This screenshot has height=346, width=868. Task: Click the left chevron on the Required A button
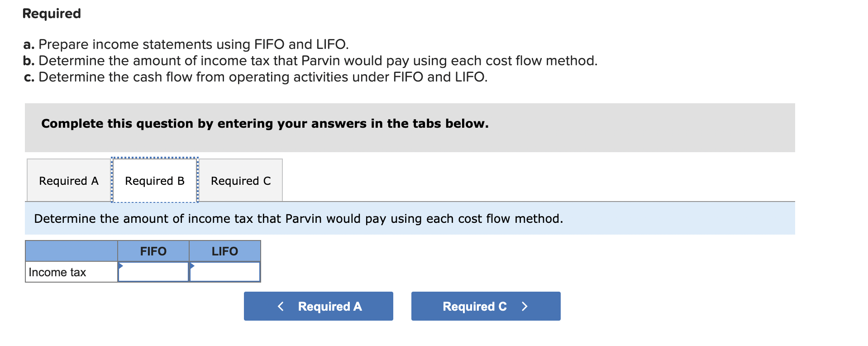coord(280,306)
